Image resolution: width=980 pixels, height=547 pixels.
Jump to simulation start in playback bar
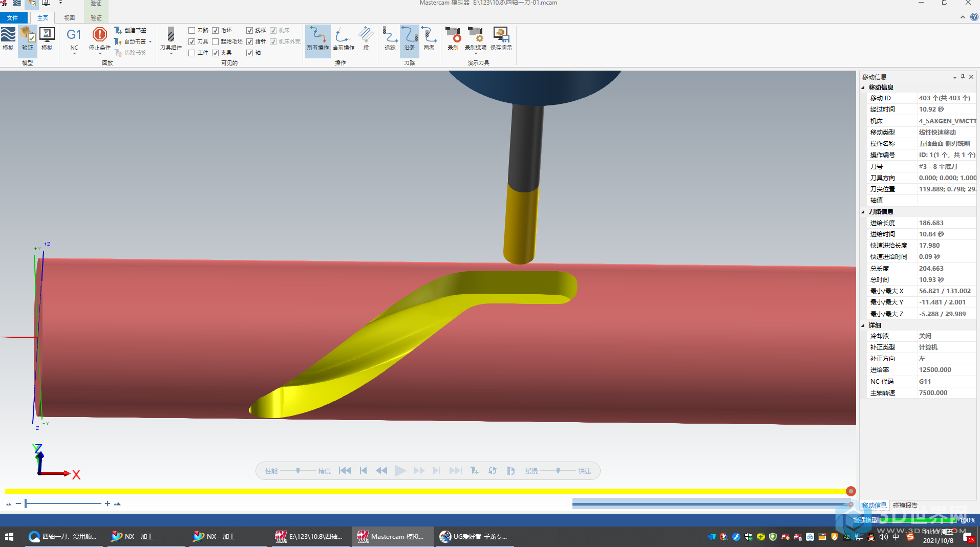pyautogui.click(x=345, y=471)
